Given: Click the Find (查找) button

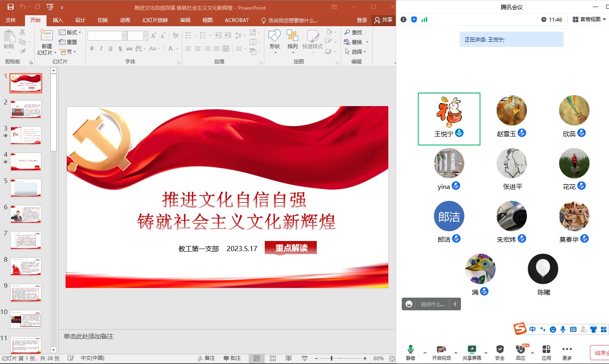Looking at the screenshot, I should 354,32.
